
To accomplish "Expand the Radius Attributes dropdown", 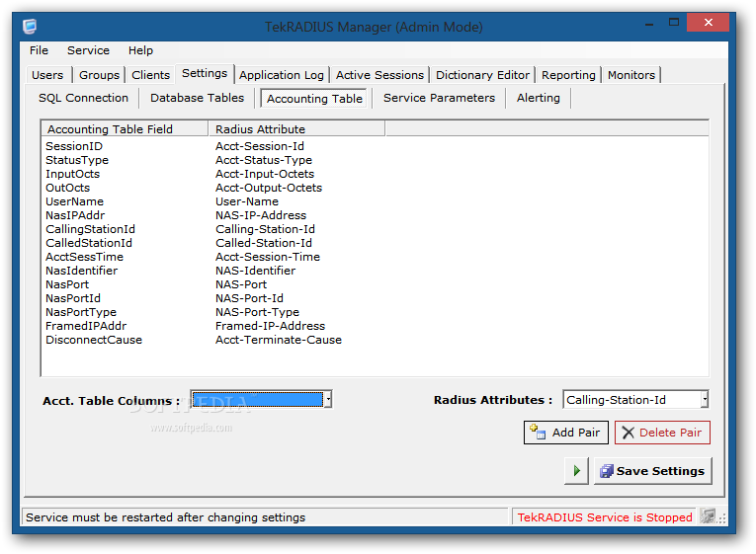I will [x=705, y=399].
